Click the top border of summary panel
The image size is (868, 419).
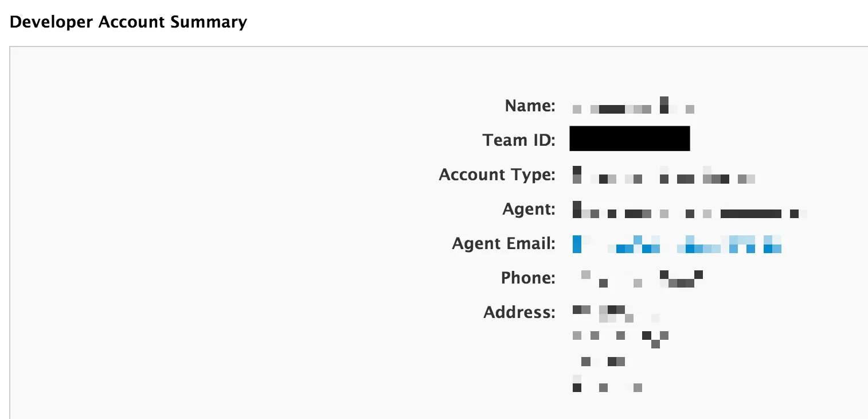tap(439, 46)
